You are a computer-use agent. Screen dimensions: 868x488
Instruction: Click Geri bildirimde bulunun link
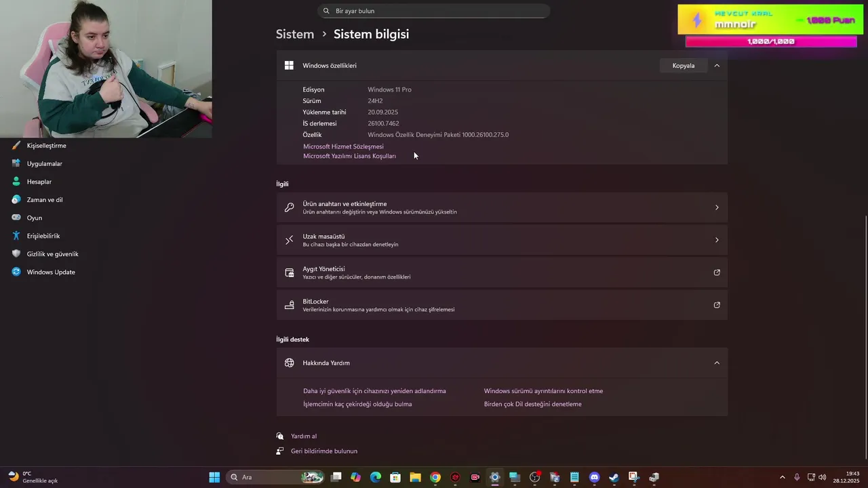324,451
